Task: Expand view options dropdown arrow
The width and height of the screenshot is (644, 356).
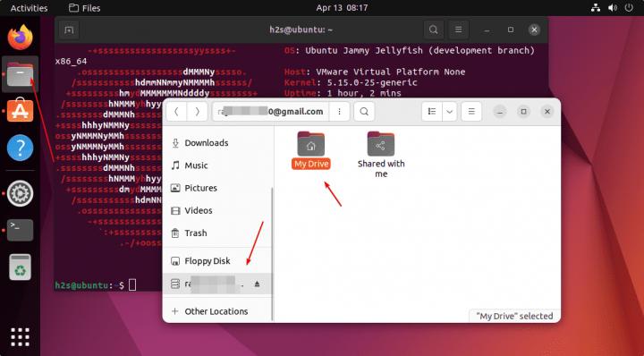Action: pyautogui.click(x=450, y=111)
